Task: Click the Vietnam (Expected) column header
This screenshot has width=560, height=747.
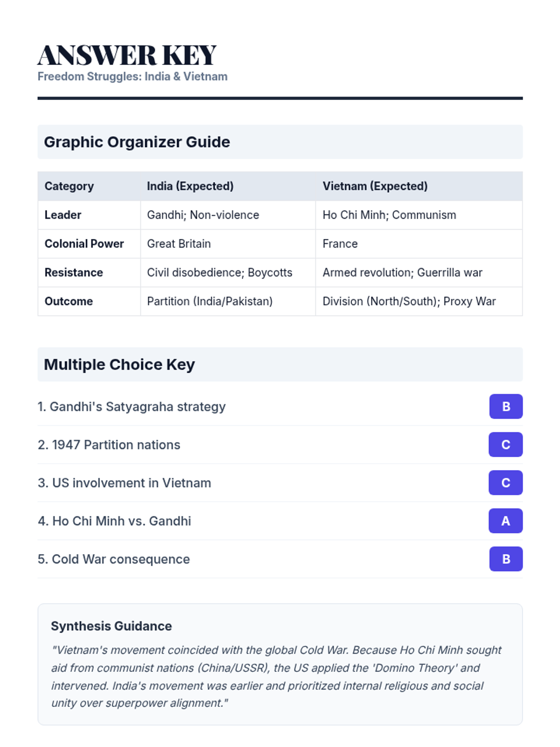Action: pos(375,186)
